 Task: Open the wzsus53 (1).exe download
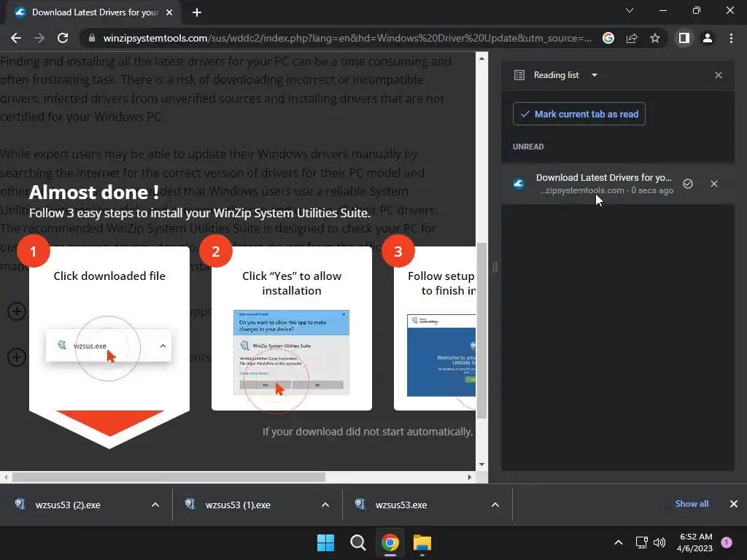tap(237, 505)
